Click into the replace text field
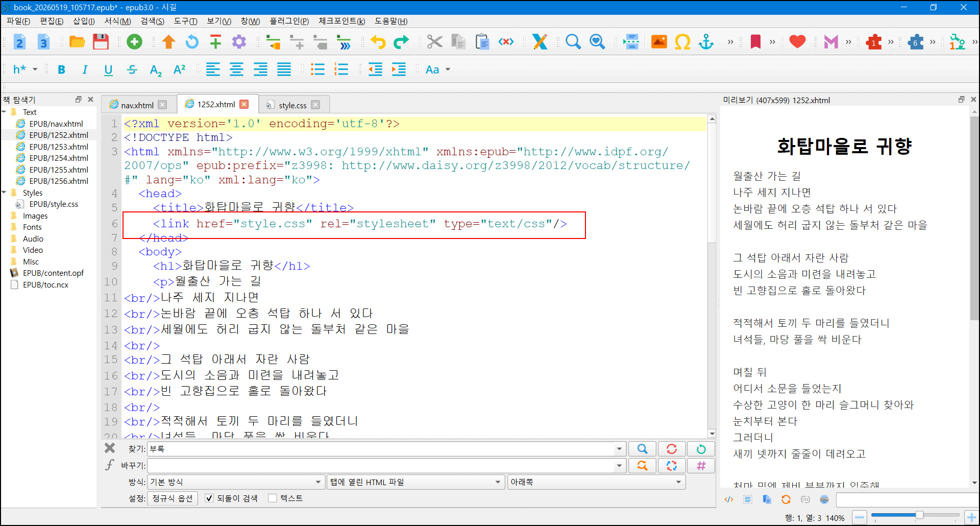 tap(381, 466)
